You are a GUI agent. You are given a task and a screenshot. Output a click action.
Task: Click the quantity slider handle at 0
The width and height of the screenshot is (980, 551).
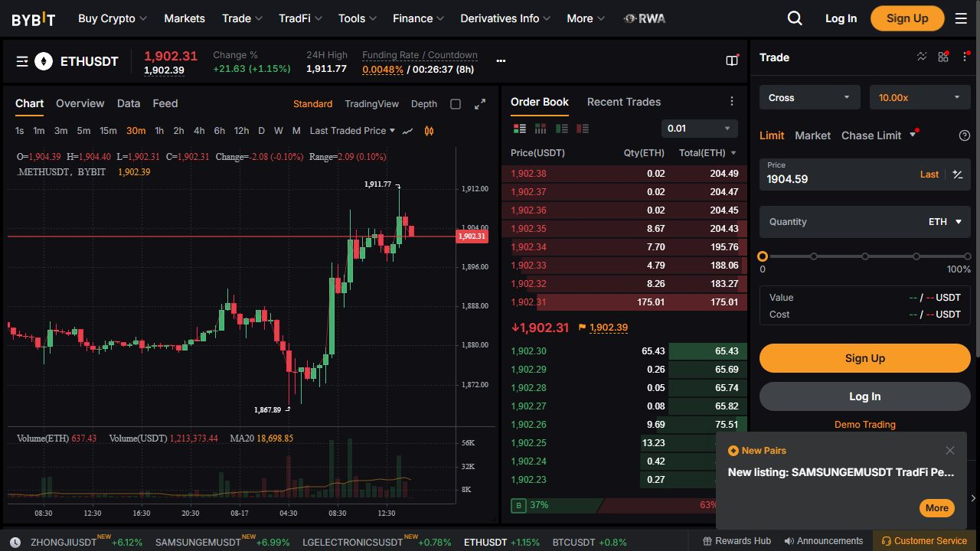(x=763, y=257)
